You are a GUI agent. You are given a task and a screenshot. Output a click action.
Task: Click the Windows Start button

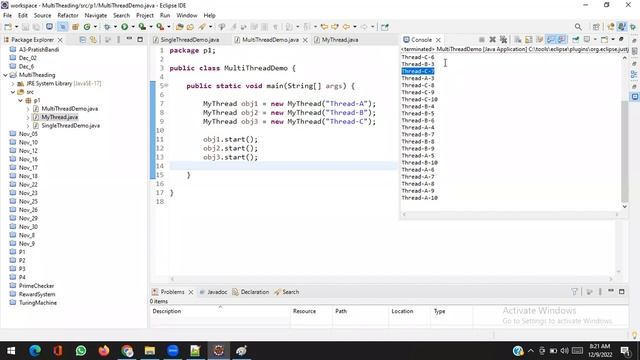click(11, 351)
